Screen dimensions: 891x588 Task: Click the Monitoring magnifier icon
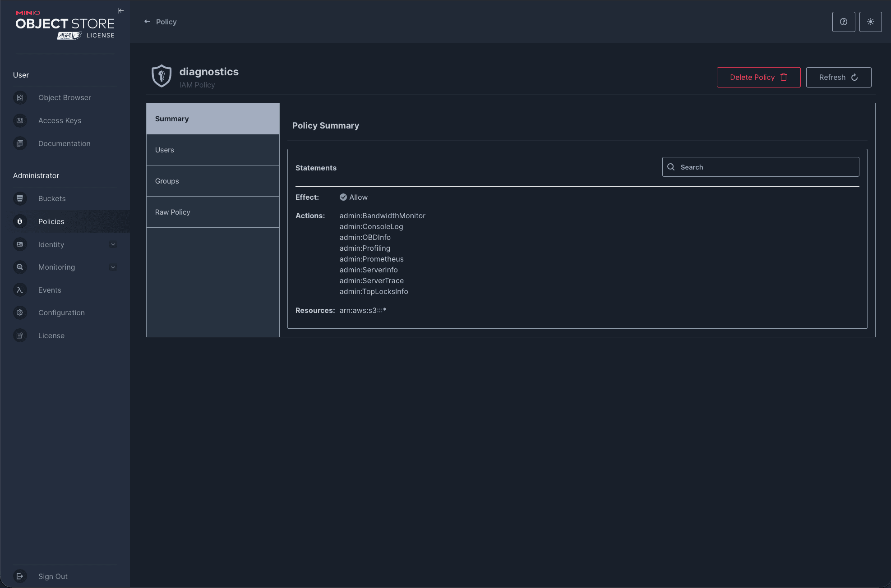pos(20,267)
